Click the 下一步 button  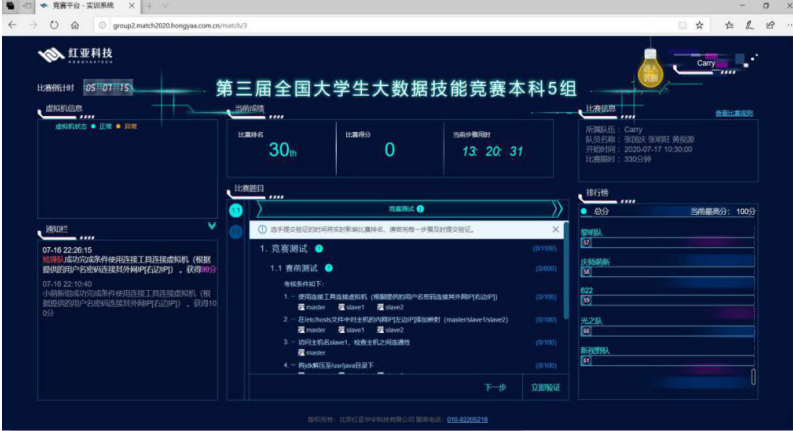(x=495, y=387)
